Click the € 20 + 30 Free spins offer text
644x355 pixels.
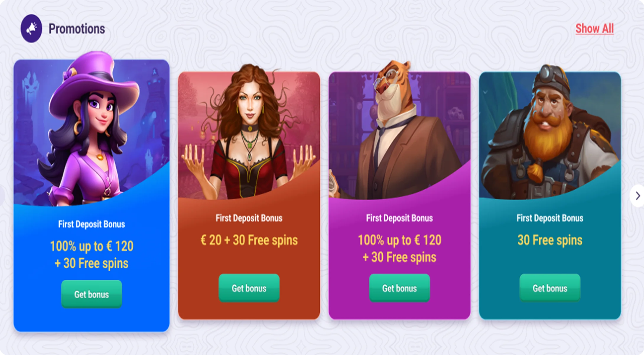249,240
